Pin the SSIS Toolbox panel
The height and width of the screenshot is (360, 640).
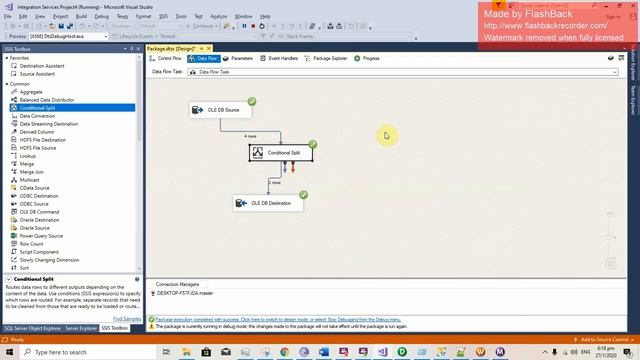pos(132,49)
